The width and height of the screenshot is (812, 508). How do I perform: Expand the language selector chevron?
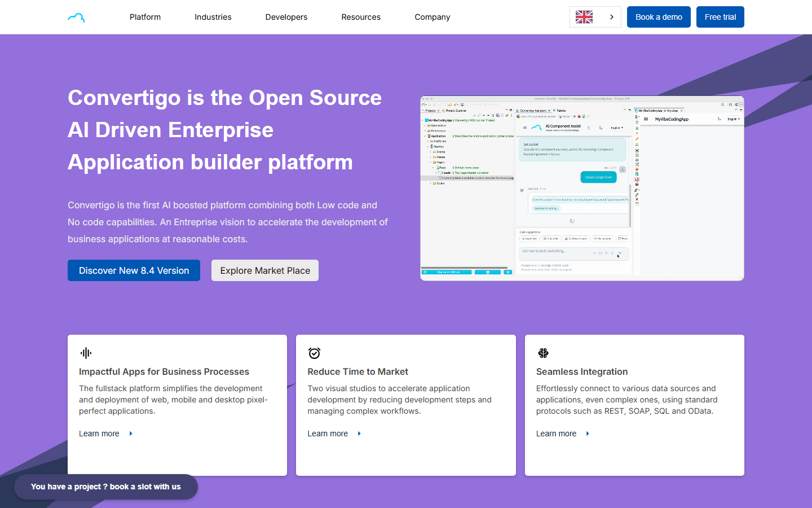point(612,17)
